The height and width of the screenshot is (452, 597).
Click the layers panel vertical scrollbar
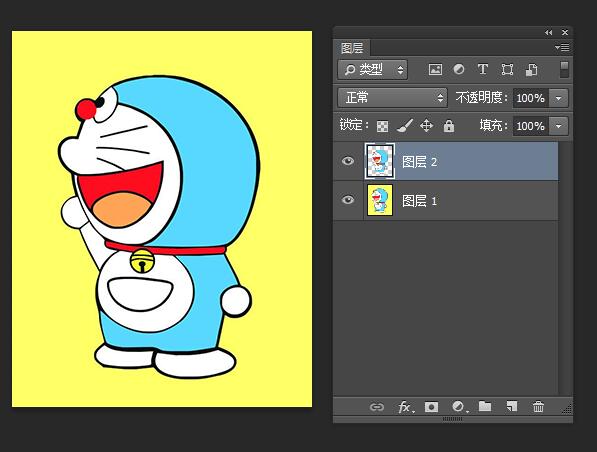click(x=565, y=268)
